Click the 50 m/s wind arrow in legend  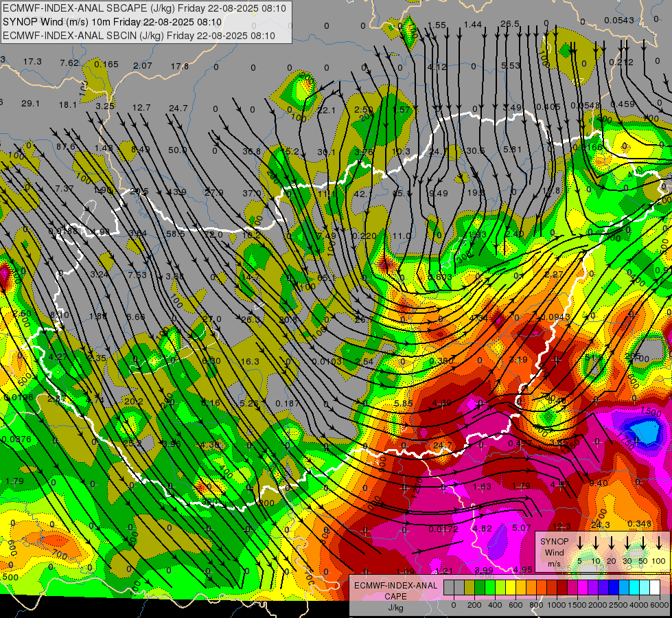pos(643,542)
